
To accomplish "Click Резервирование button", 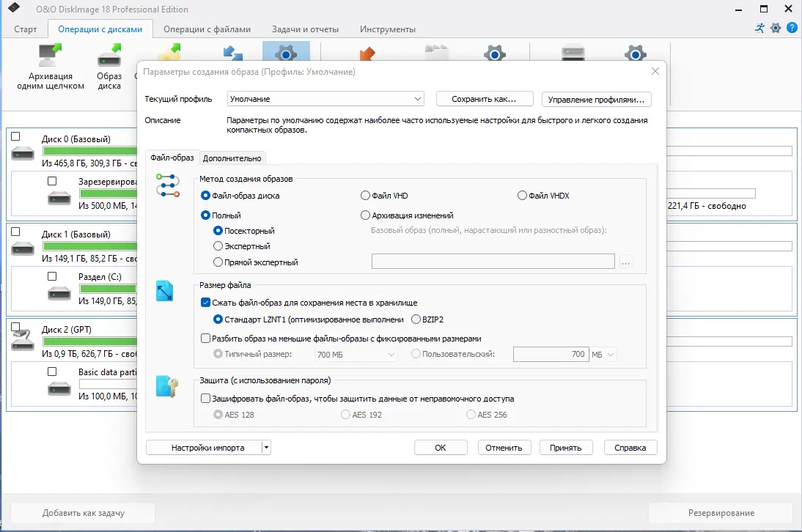I will pos(721,512).
